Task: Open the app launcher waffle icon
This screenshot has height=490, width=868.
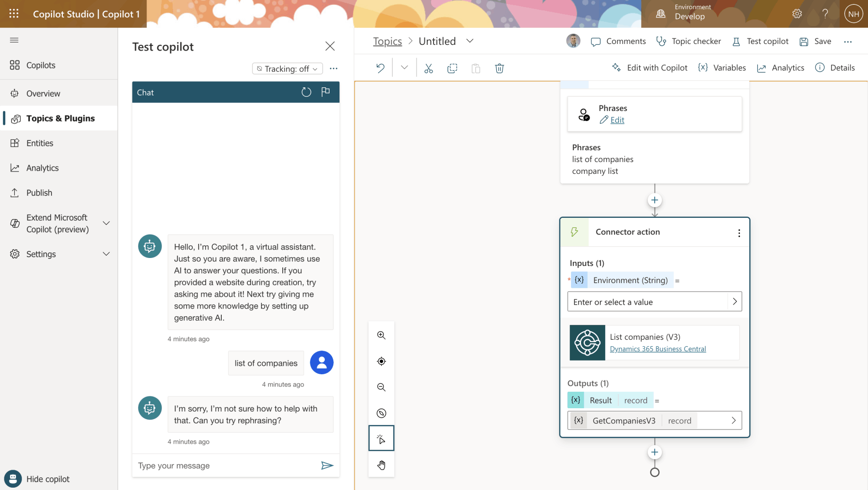Action: click(x=14, y=14)
